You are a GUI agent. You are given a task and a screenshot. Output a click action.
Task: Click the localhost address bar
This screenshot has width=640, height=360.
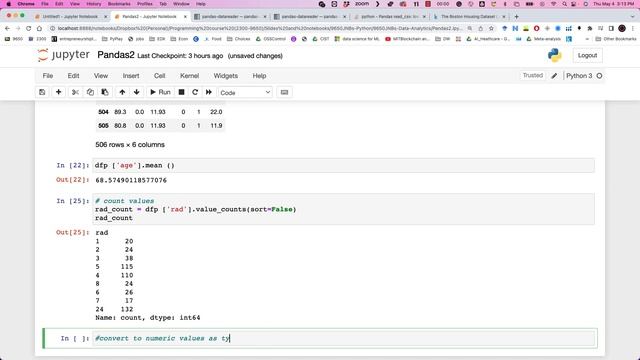(x=260, y=29)
